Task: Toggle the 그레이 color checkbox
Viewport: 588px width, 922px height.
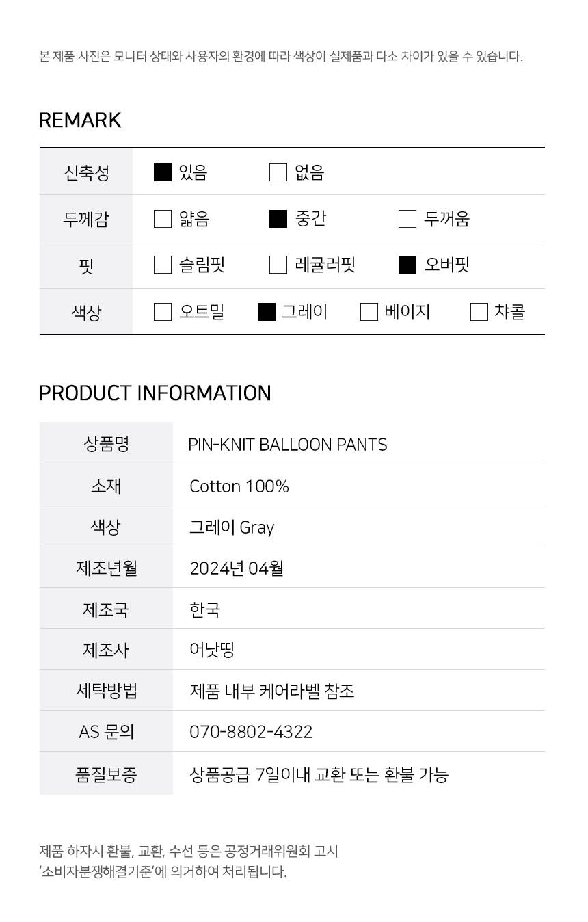Action: (x=267, y=312)
